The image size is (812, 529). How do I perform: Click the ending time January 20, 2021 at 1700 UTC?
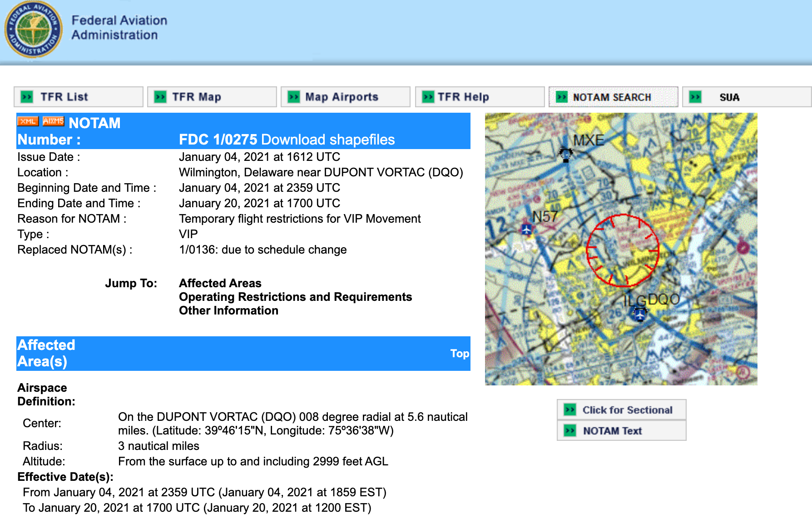pos(259,203)
